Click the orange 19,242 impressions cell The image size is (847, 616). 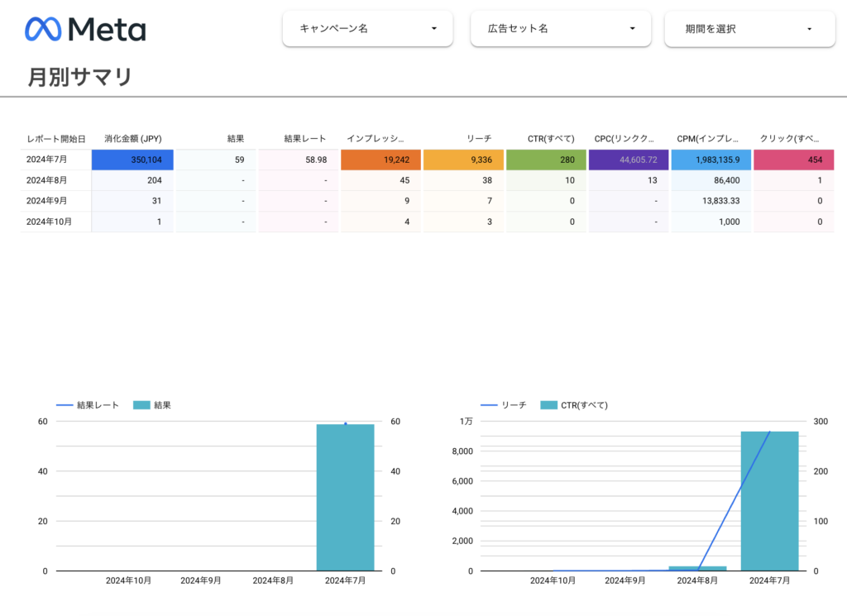[380, 160]
